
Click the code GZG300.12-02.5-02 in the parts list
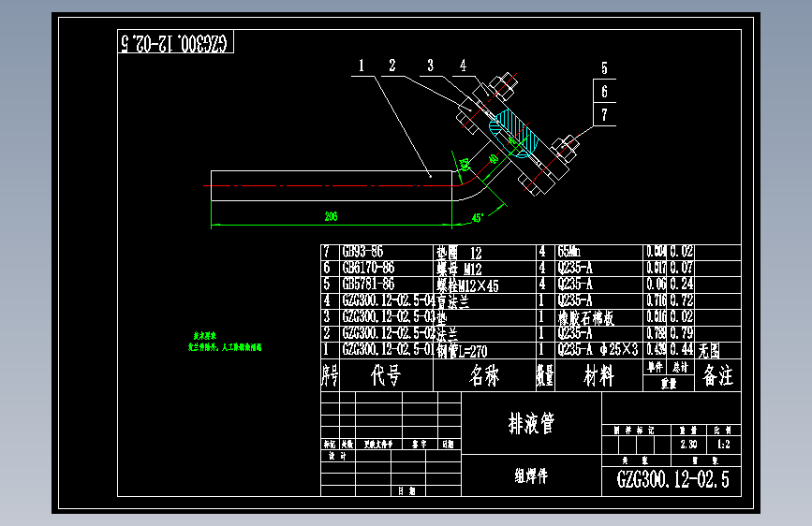click(389, 333)
